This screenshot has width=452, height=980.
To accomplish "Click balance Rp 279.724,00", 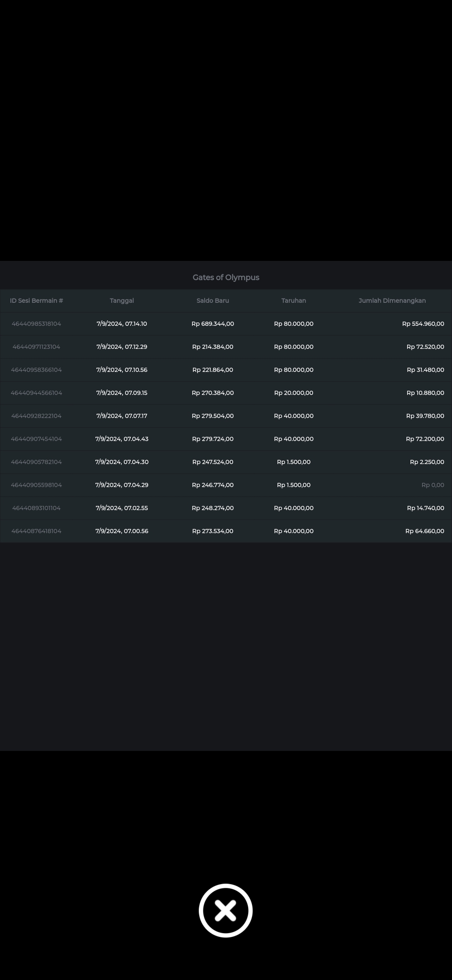I will 213,439.
